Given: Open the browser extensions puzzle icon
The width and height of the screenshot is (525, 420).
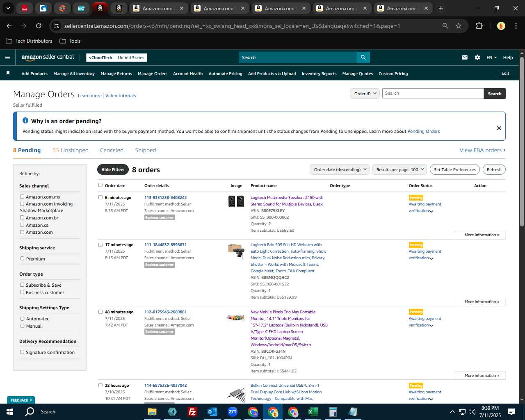Looking at the screenshot, I should coord(479,26).
